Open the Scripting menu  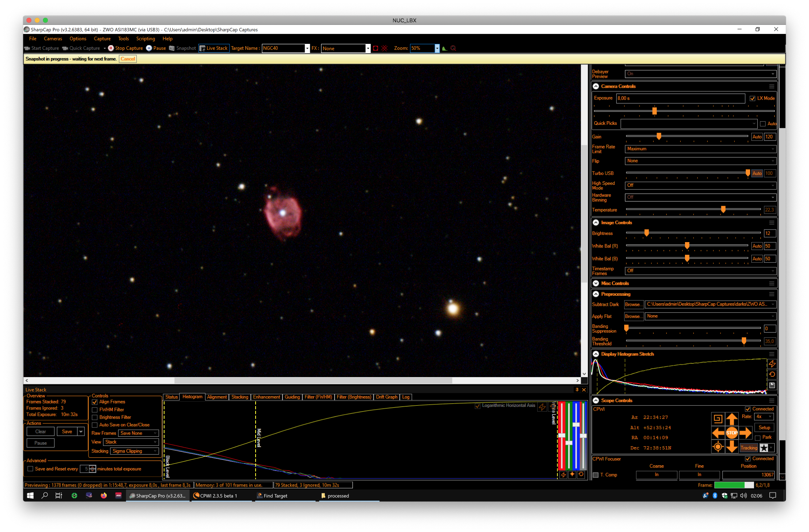145,39
